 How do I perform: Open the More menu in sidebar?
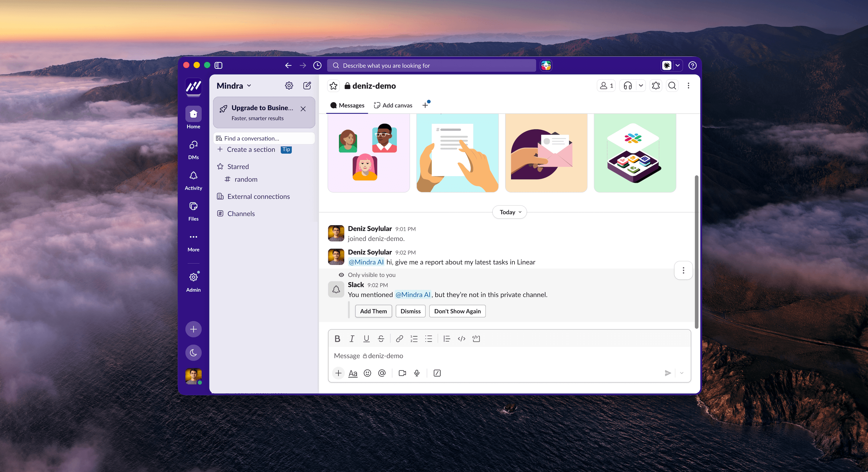pyautogui.click(x=193, y=242)
